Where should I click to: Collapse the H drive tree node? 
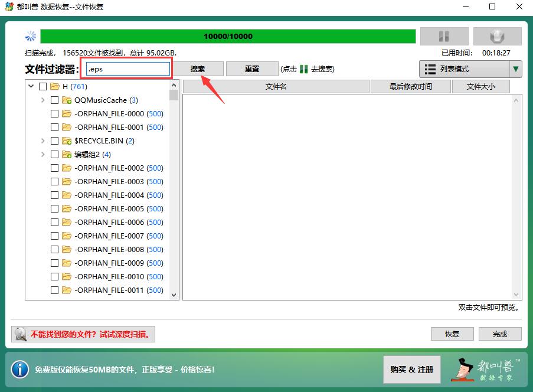click(31, 87)
